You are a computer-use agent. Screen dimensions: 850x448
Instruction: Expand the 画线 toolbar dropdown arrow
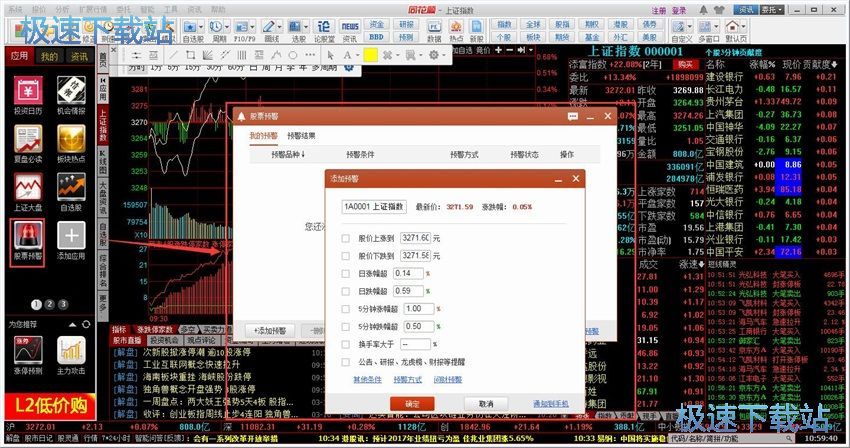(280, 27)
